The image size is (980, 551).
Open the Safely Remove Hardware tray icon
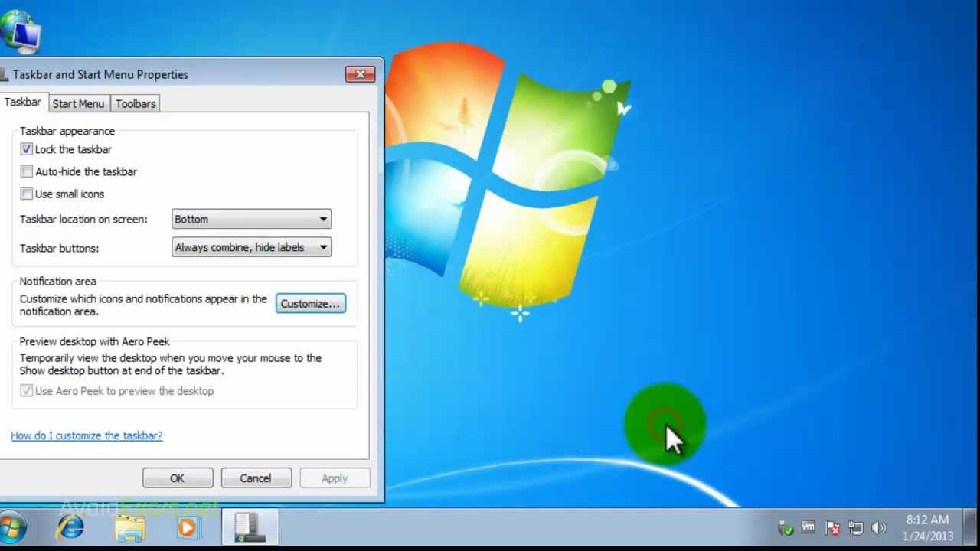click(785, 528)
